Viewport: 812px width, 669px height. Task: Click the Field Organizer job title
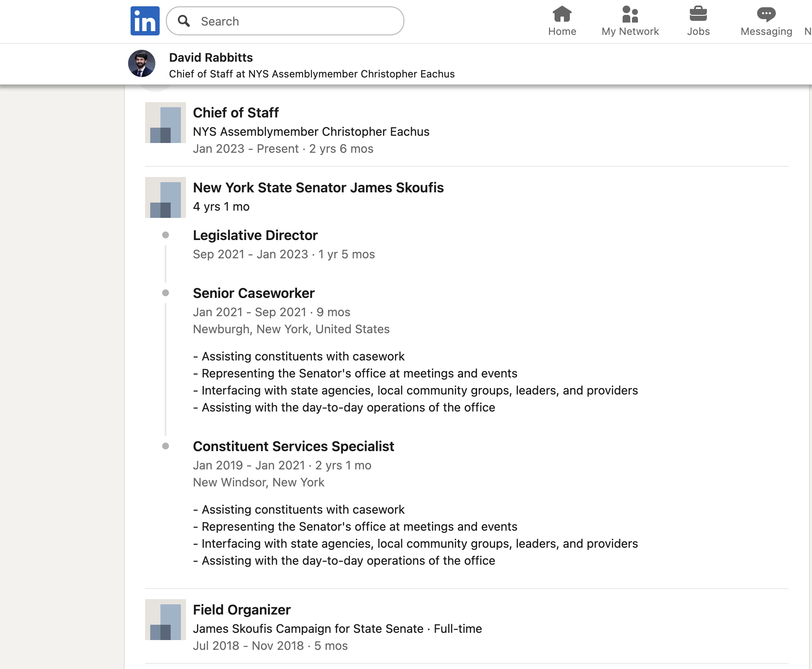242,610
